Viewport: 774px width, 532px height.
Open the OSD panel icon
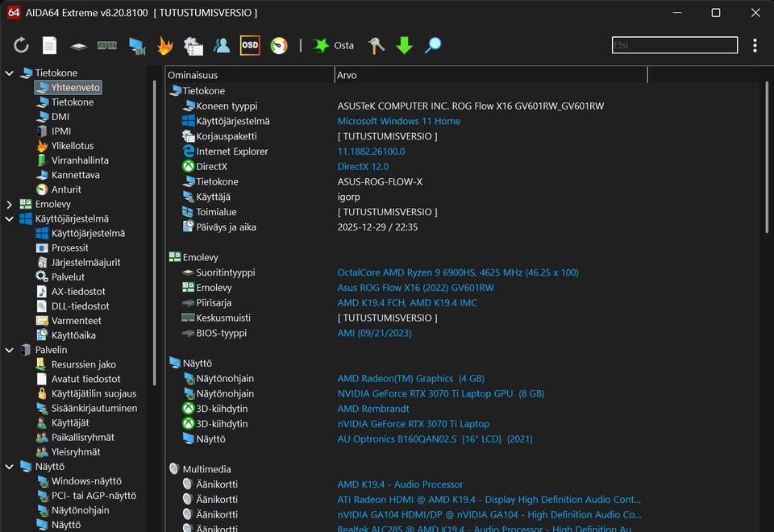[x=250, y=46]
